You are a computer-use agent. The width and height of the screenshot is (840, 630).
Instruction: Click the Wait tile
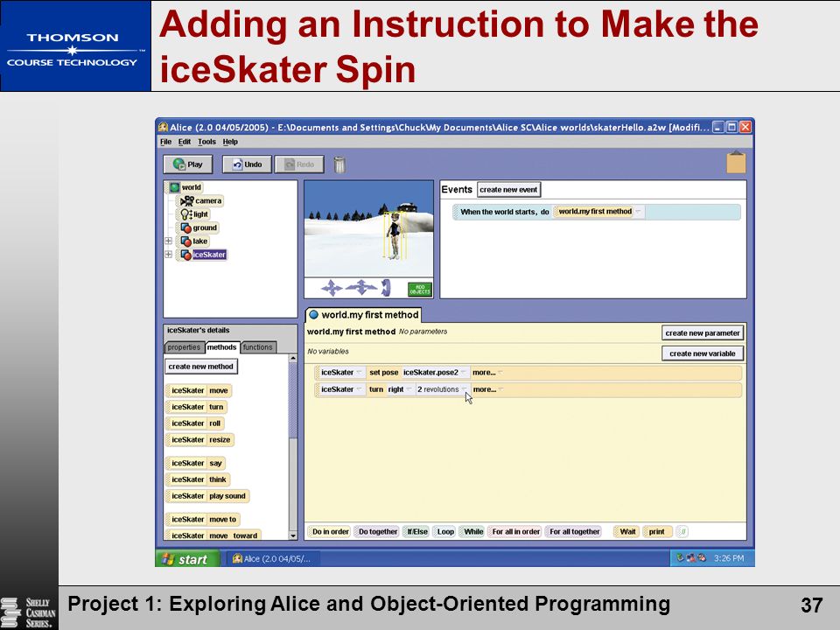(627, 531)
